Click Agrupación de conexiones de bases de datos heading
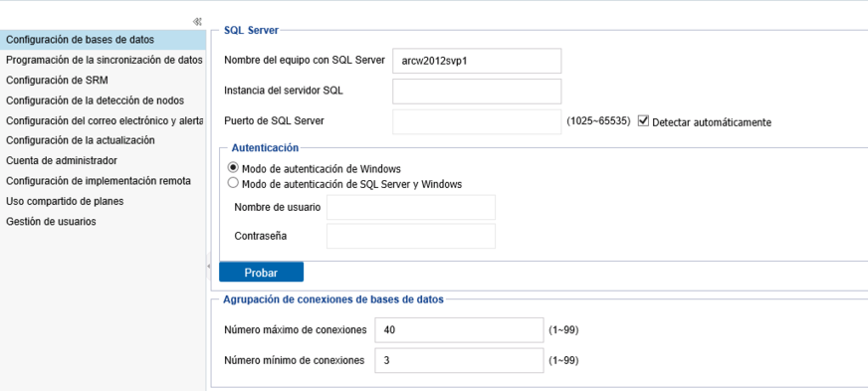Screen dimensions: 868x391 [x=333, y=299]
